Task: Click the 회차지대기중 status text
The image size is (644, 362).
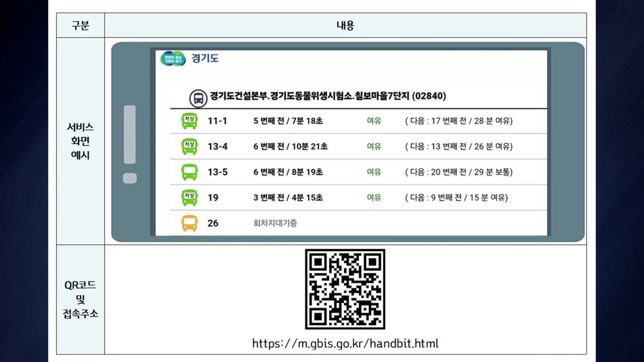Action: point(275,223)
